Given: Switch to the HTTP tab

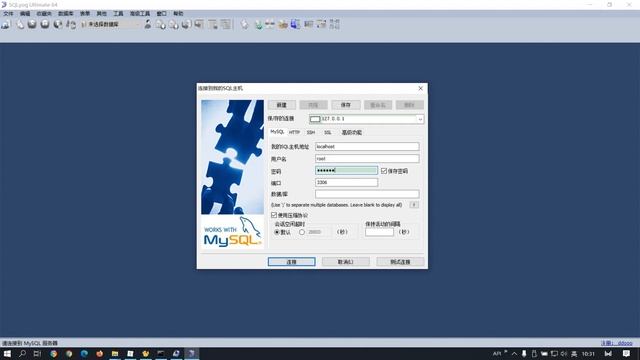Looking at the screenshot, I should (294, 132).
